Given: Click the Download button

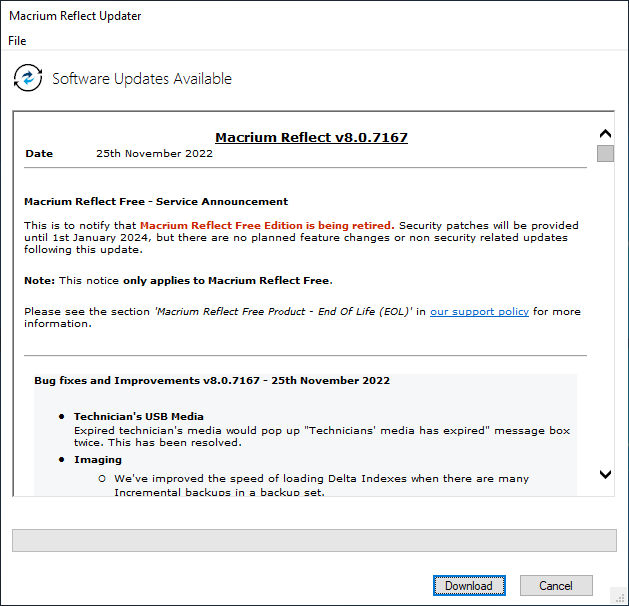Looking at the screenshot, I should (x=469, y=586).
